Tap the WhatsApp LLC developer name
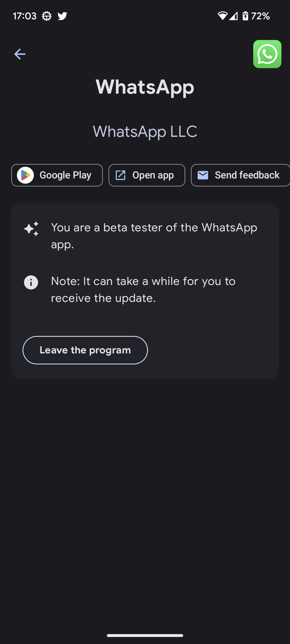This screenshot has width=290, height=644. (145, 131)
